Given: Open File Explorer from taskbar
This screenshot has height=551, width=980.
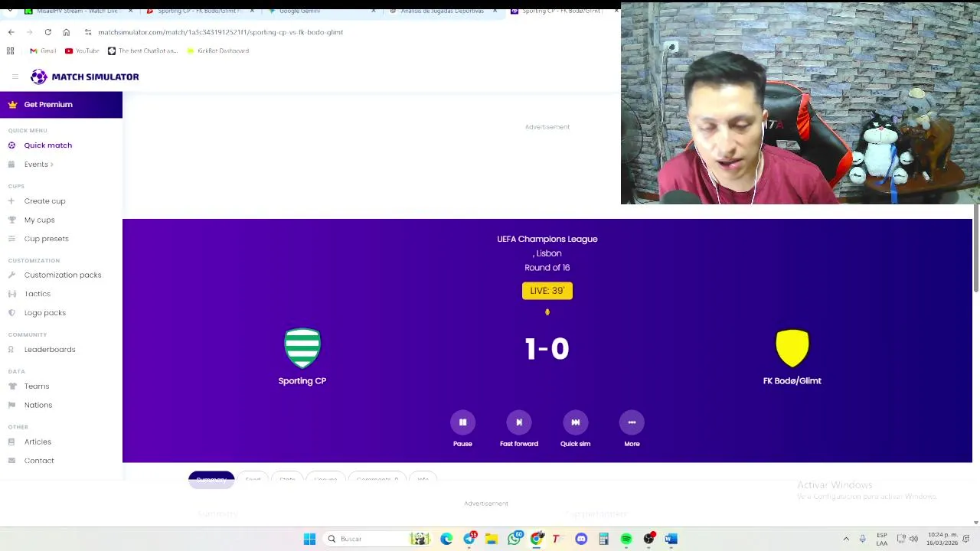Looking at the screenshot, I should pos(492,539).
